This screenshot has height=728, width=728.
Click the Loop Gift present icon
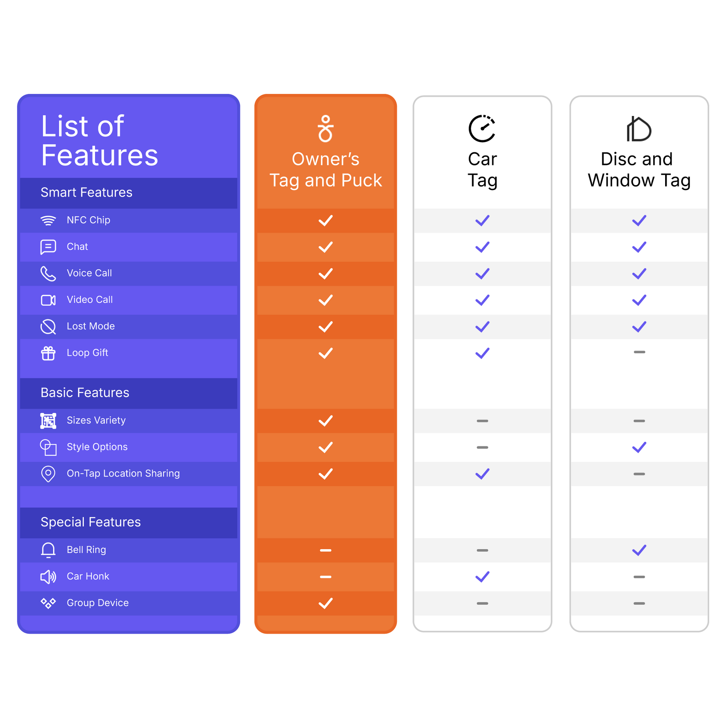point(48,354)
